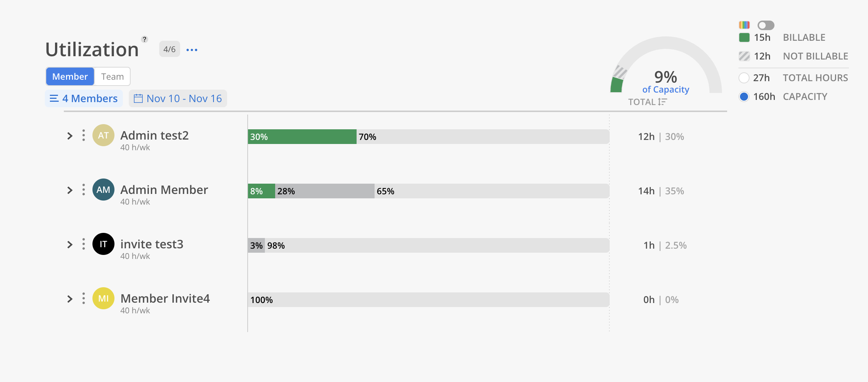Switch to the Team tab
Screen dimensions: 868x382
(x=112, y=76)
